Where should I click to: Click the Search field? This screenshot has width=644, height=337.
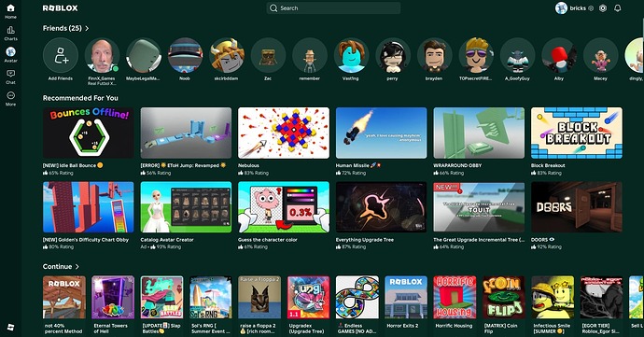pyautogui.click(x=333, y=7)
